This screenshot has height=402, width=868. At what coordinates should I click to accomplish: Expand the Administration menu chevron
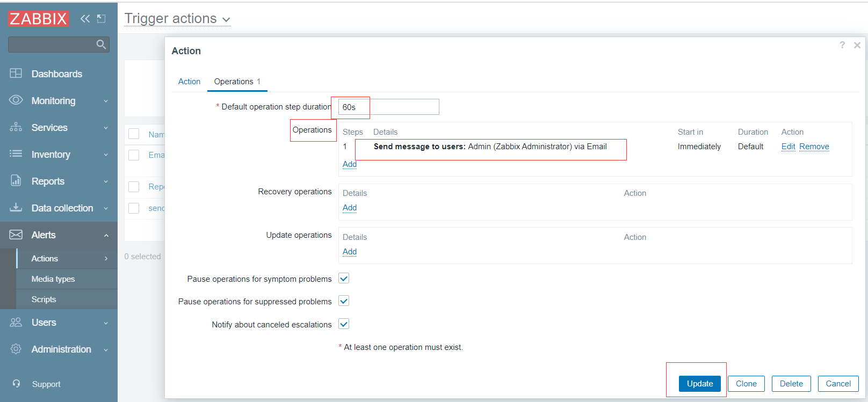coord(106,350)
